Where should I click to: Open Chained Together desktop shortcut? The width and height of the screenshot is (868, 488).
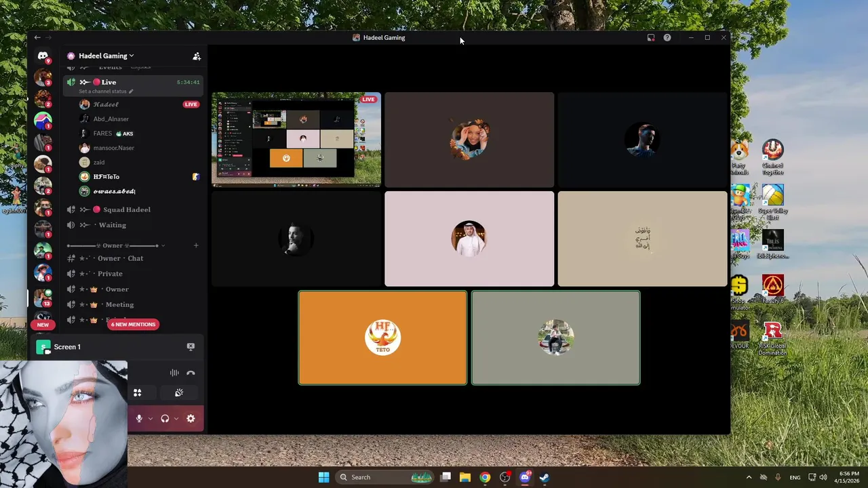click(772, 157)
